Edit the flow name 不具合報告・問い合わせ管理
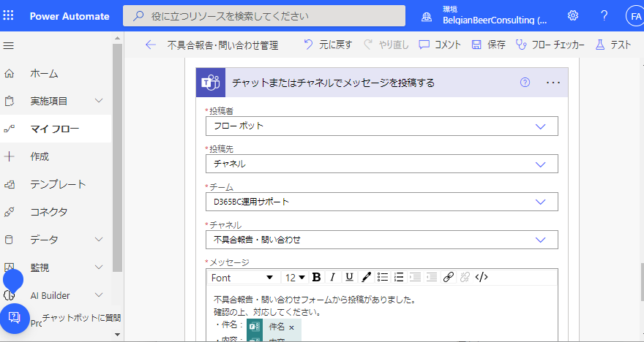Screen dimensions: 644x342 [x=222, y=45]
